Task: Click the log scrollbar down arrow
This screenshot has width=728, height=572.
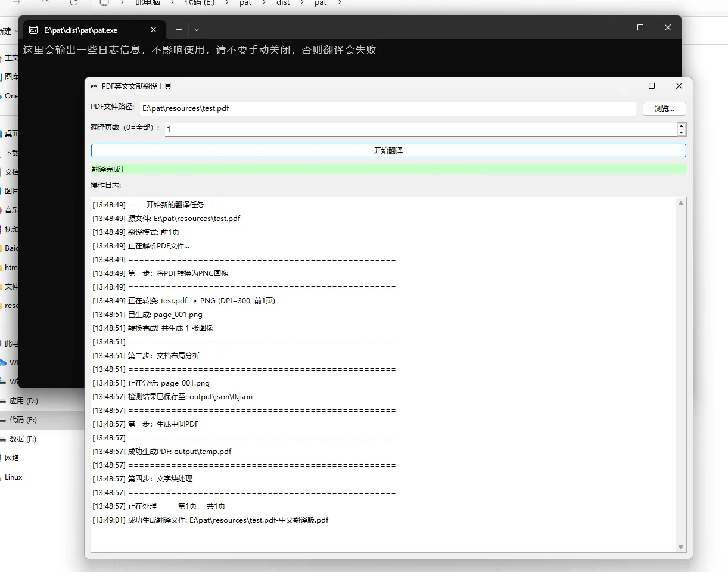Action: click(681, 547)
